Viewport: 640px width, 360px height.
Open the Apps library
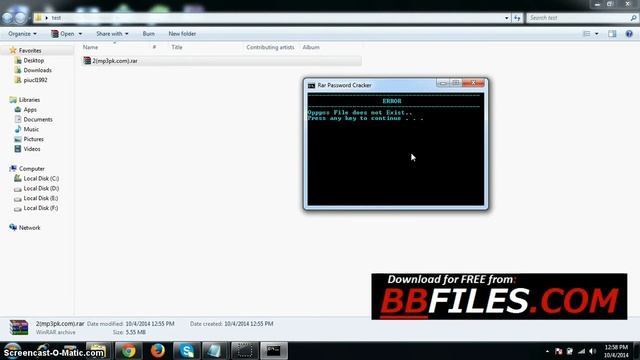(30, 109)
